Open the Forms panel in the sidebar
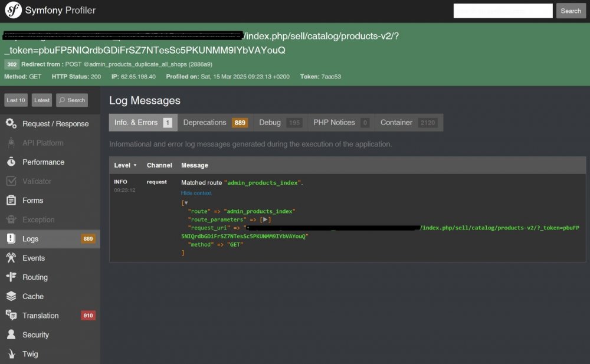590x364 pixels. click(33, 200)
